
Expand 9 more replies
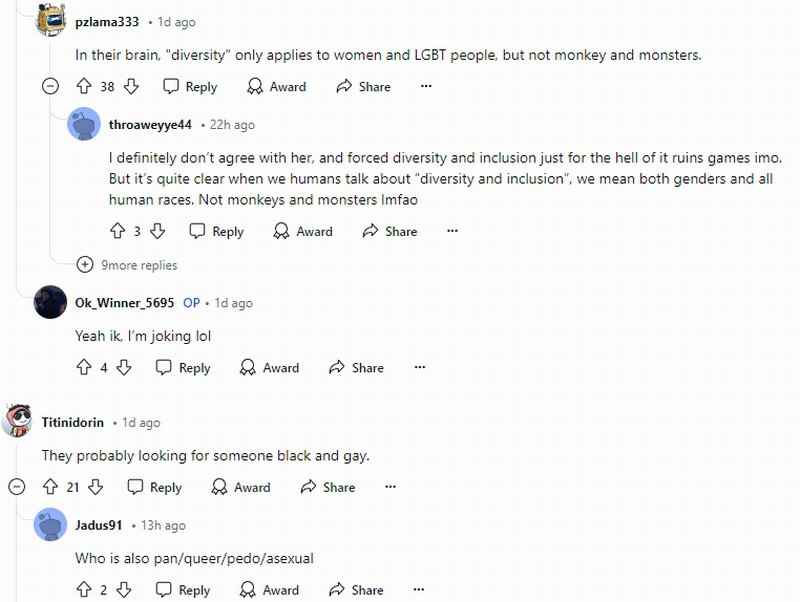tap(127, 265)
